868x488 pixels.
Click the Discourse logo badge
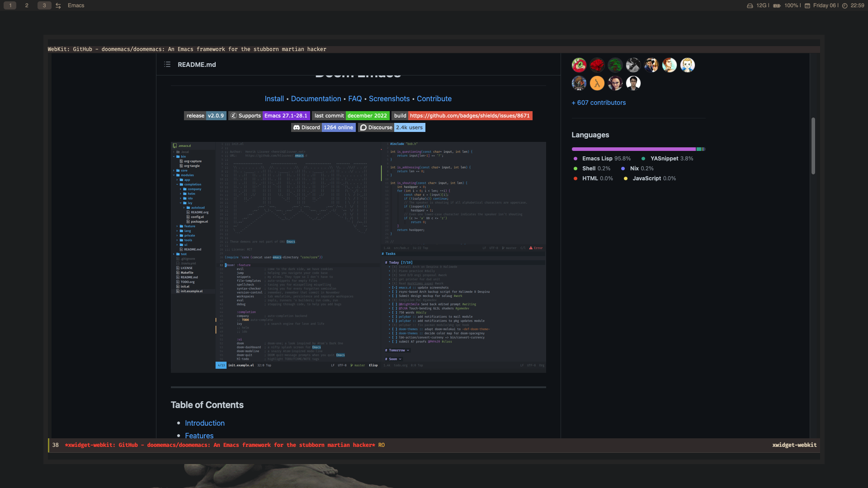pos(363,127)
